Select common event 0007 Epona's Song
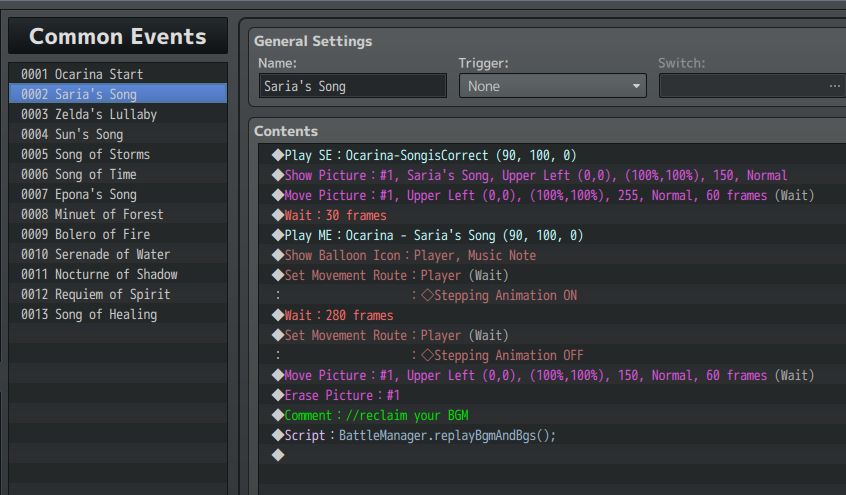The image size is (846, 495). (118, 194)
